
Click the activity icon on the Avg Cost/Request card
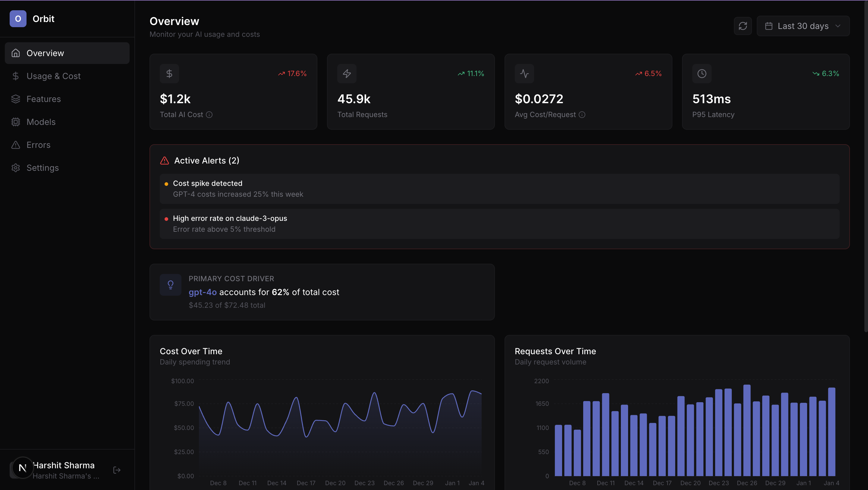tap(524, 73)
